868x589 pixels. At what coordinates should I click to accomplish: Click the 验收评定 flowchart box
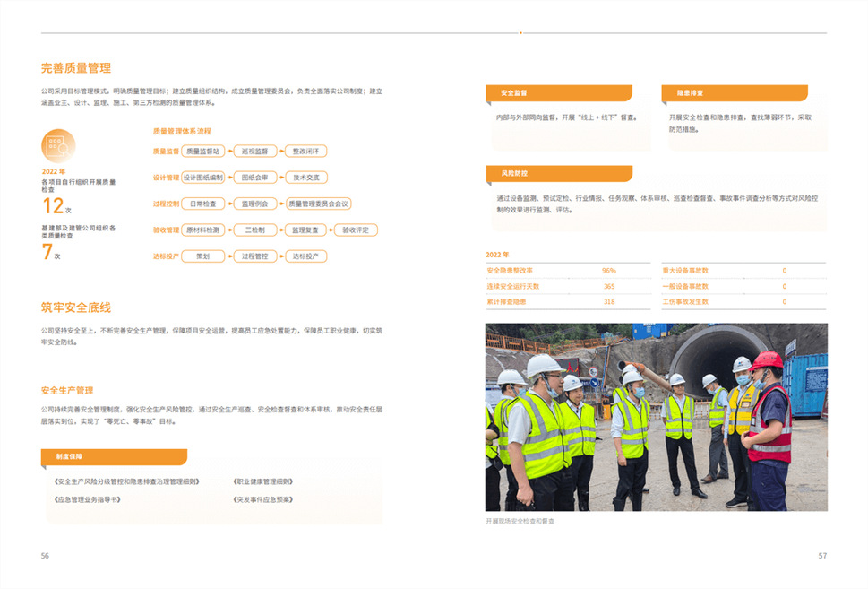point(355,230)
